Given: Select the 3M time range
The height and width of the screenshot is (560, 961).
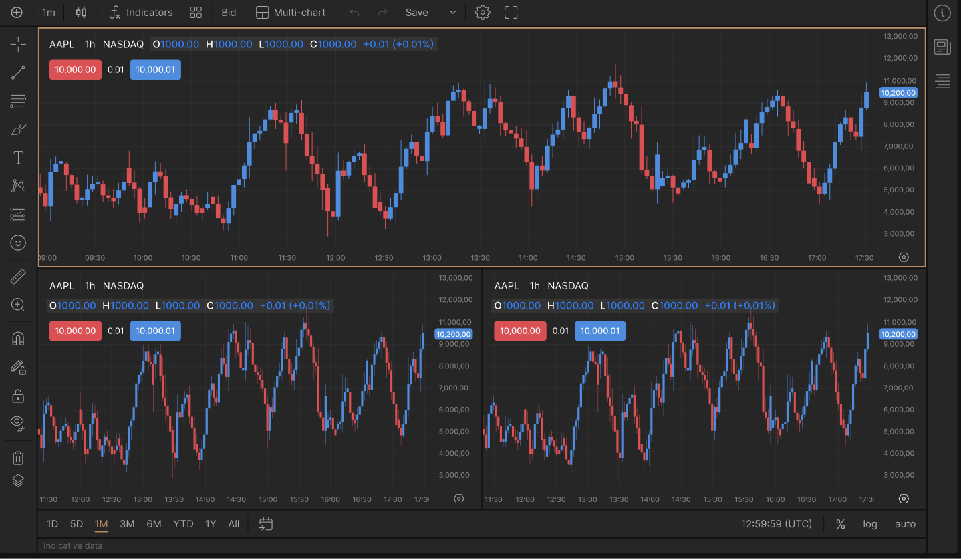Looking at the screenshot, I should coord(127,524).
